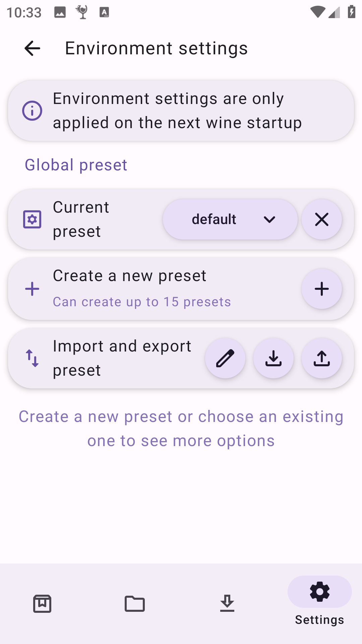The height and width of the screenshot is (644, 362).
Task: Clear current preset with the X button
Action: point(321,220)
